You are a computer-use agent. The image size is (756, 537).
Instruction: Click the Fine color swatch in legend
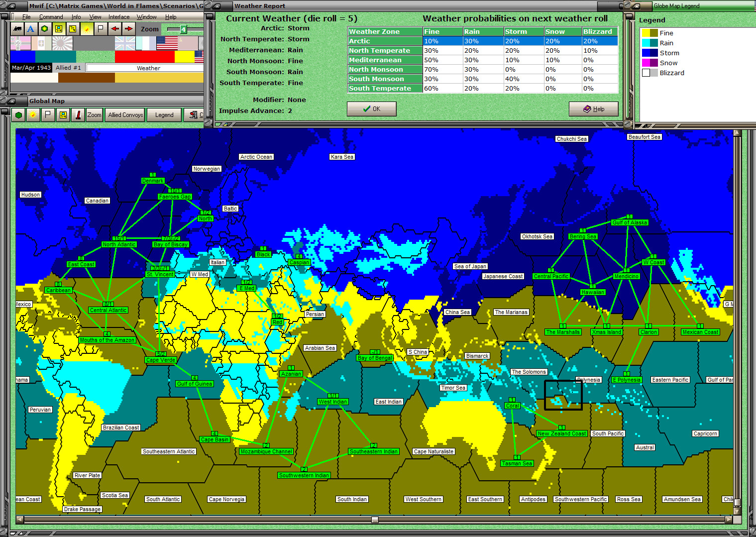tap(649, 33)
